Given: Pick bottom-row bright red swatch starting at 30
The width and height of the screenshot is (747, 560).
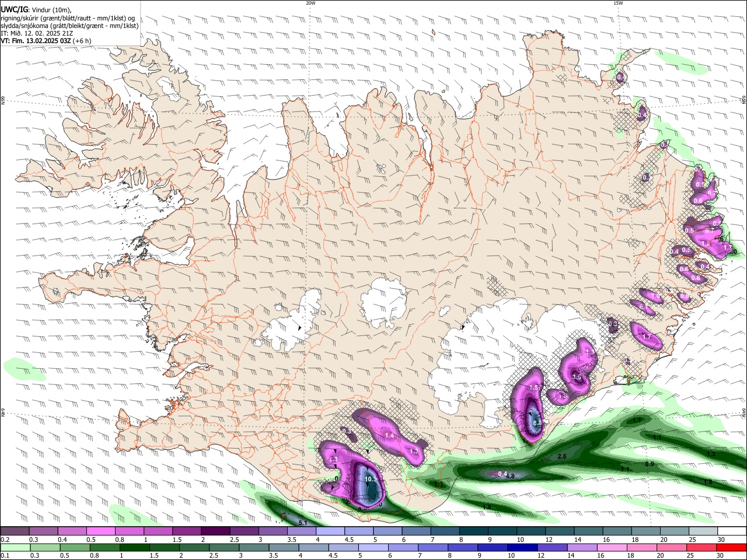Looking at the screenshot, I should (732, 547).
